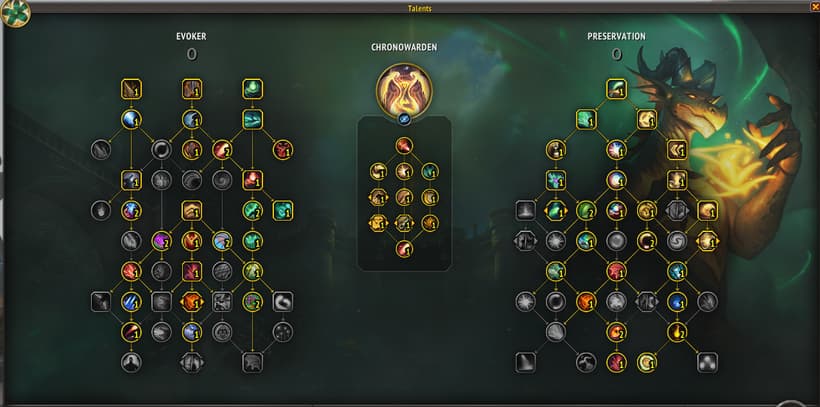Click gray swirl square at Evoker tree's right edge
Viewport: 820px width, 407px height.
[283, 302]
